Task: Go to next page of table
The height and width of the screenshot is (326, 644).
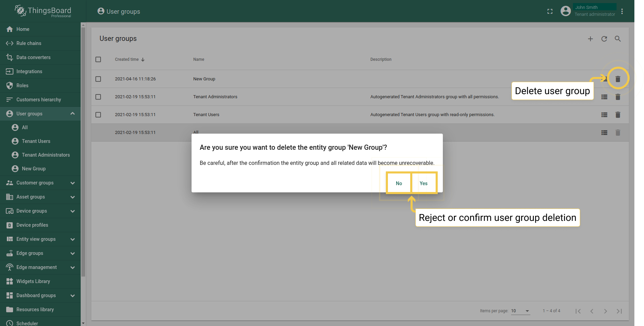Action: (605, 311)
